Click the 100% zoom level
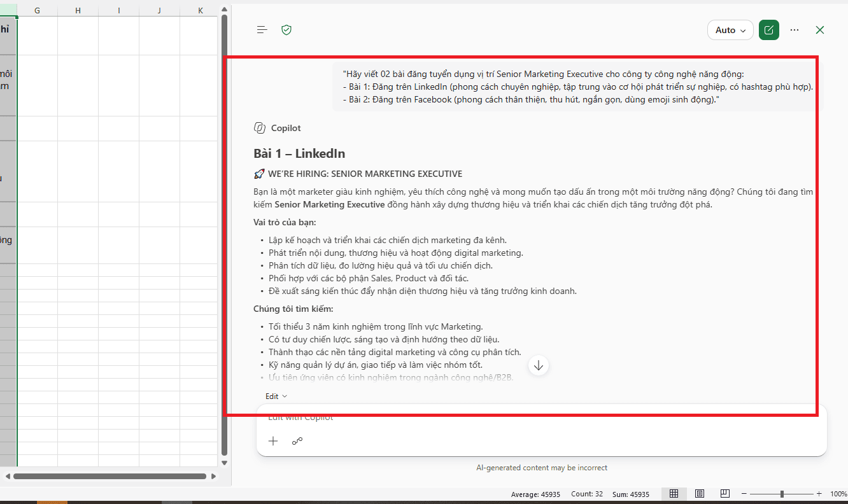The height and width of the screenshot is (504, 848). coord(838,494)
